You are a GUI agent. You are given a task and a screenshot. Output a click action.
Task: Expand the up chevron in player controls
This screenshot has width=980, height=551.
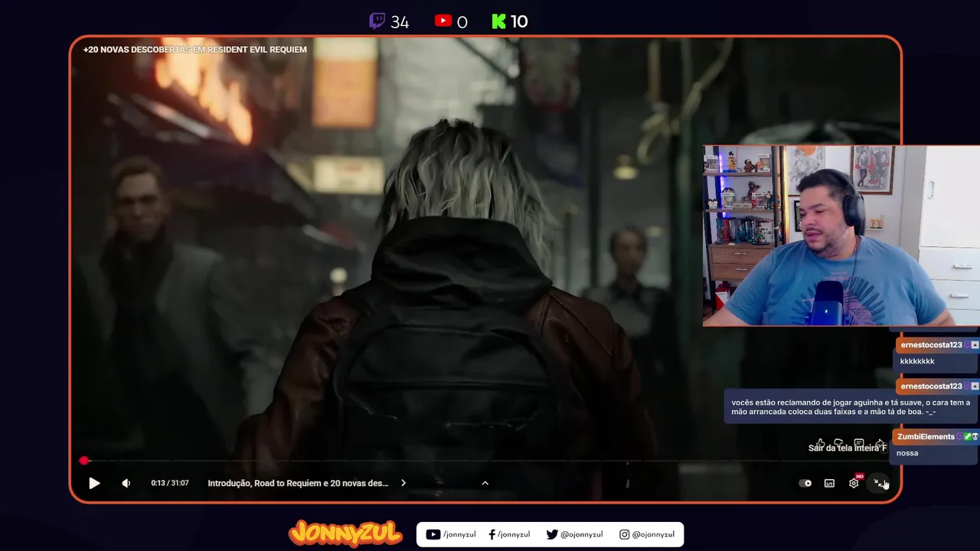point(485,483)
